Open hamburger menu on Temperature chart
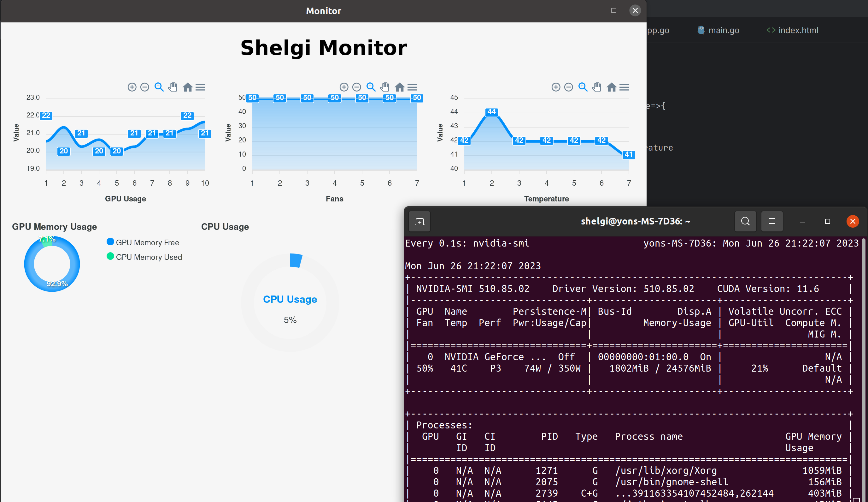This screenshot has height=502, width=868. coord(625,87)
